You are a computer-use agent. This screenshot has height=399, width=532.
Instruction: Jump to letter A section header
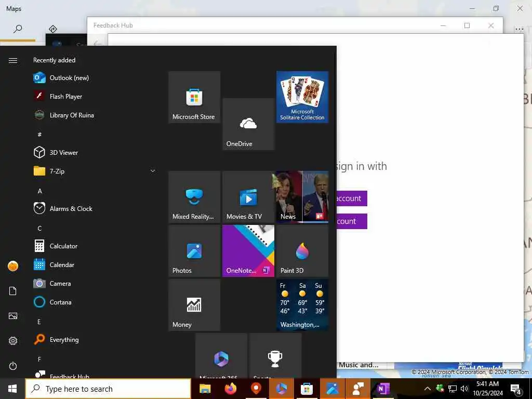pyautogui.click(x=39, y=191)
